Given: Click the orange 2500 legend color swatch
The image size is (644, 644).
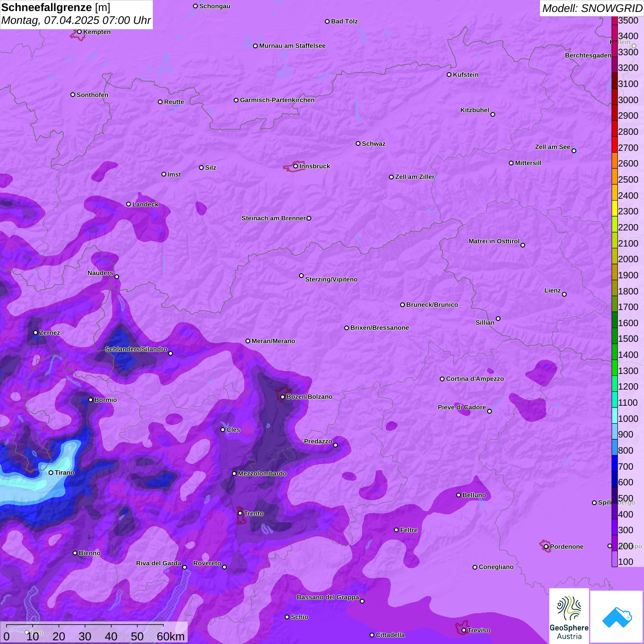Looking at the screenshot, I should point(615,176).
